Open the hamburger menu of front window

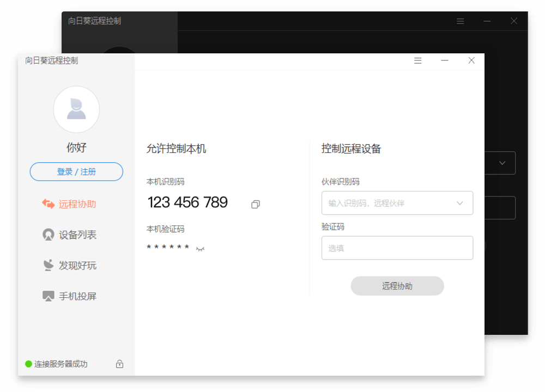pyautogui.click(x=417, y=60)
